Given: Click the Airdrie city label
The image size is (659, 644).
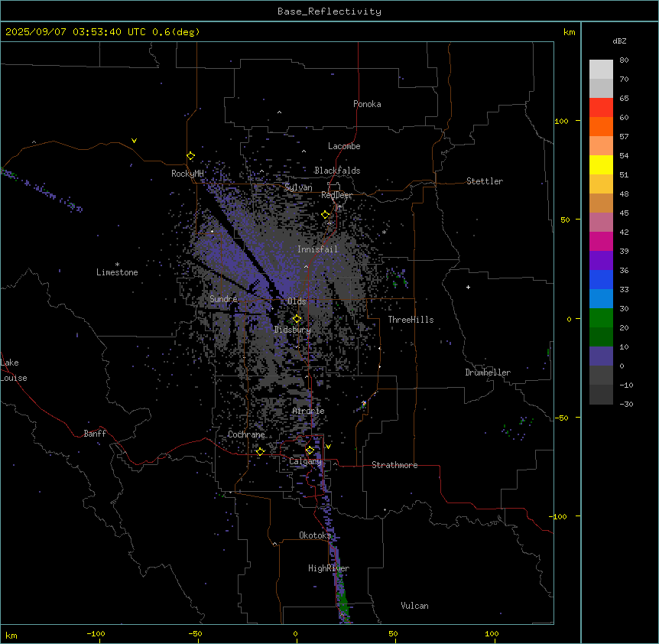Looking at the screenshot, I should pos(309,411).
